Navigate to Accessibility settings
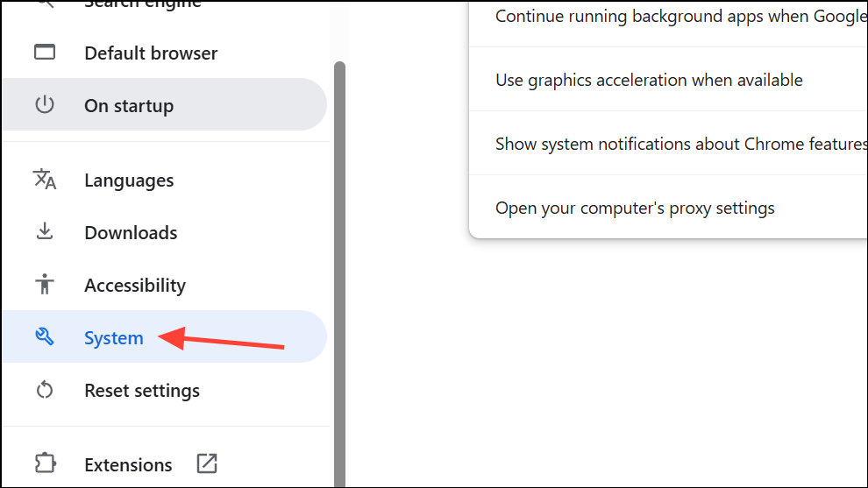This screenshot has height=488, width=868. pyautogui.click(x=135, y=286)
